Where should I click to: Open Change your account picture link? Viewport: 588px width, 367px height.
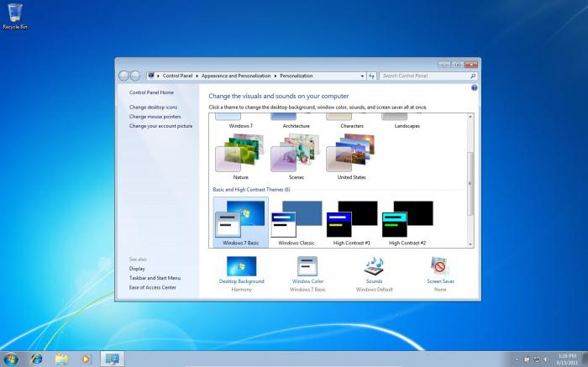pos(160,126)
